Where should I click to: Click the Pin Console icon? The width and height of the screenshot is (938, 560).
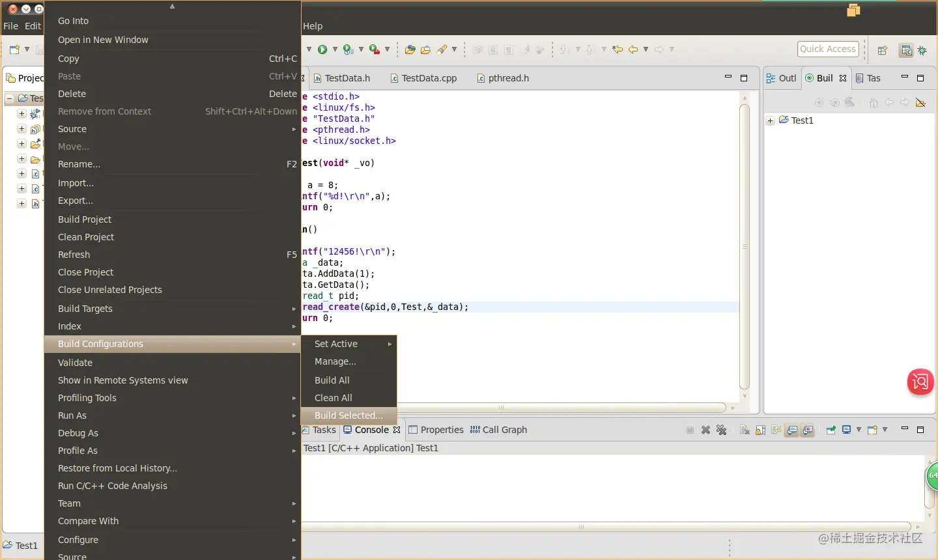831,430
